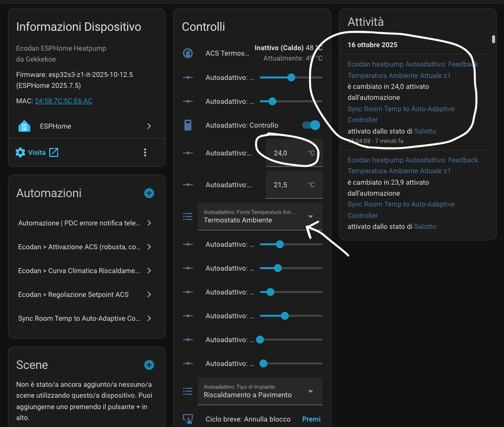Viewport: 504px width, 427px height.
Task: Click the Visita gear icon
Action: (20, 152)
